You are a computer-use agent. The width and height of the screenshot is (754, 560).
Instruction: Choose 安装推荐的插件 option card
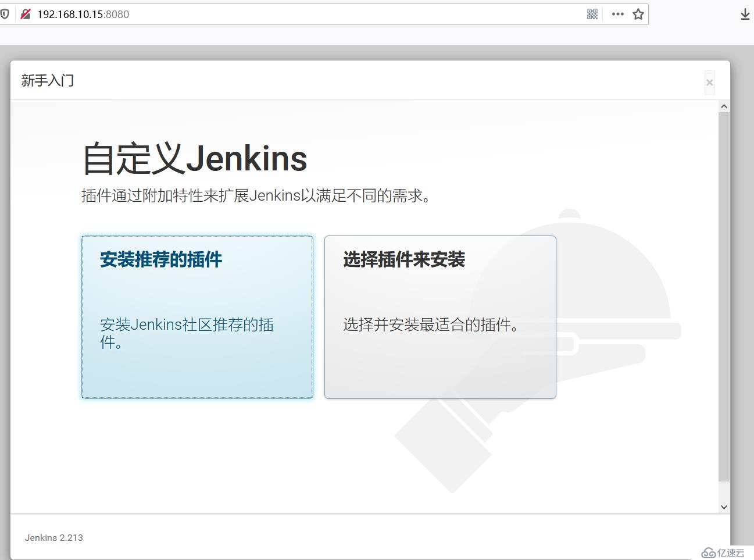197,317
